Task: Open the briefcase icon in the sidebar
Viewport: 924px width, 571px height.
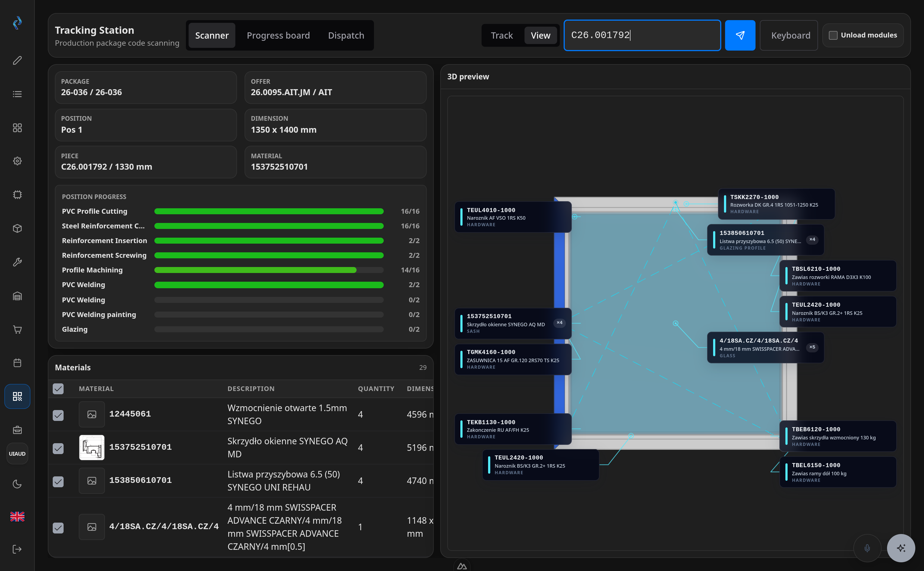Action: point(17,430)
